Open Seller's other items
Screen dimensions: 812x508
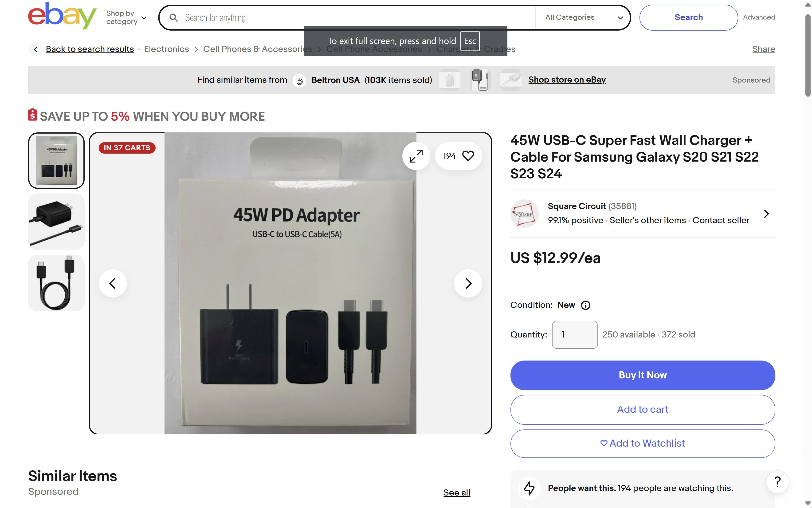pos(648,220)
